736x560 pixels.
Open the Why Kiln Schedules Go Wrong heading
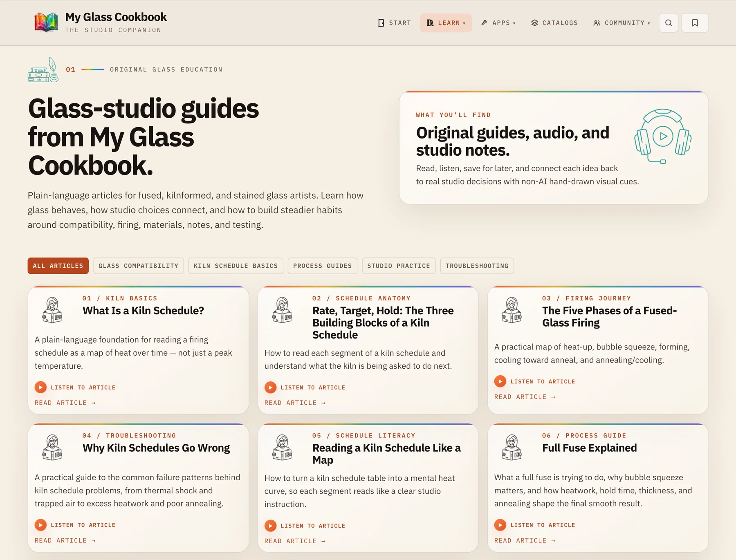point(156,448)
